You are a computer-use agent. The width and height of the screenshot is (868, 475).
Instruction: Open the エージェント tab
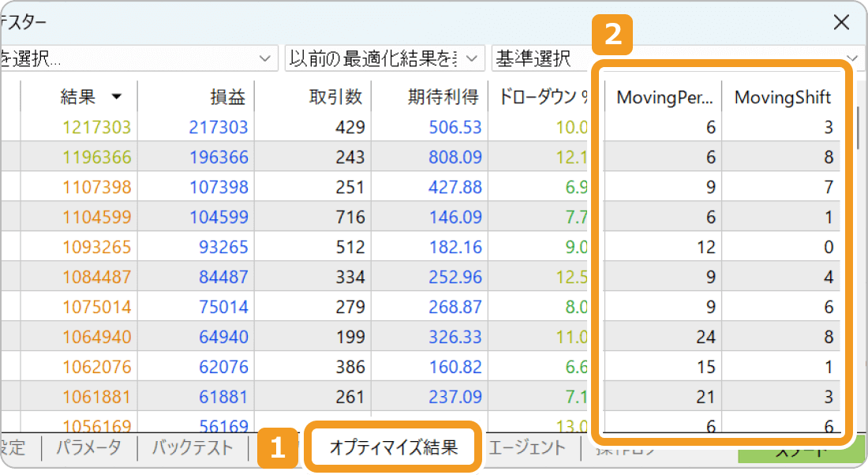527,447
